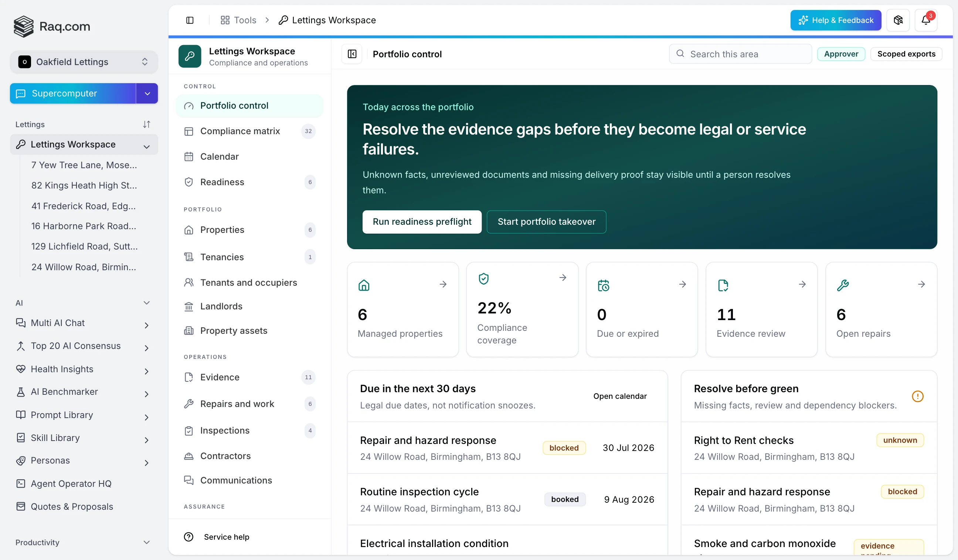Collapse the Lettings Workspace tree chevron

coord(146,147)
